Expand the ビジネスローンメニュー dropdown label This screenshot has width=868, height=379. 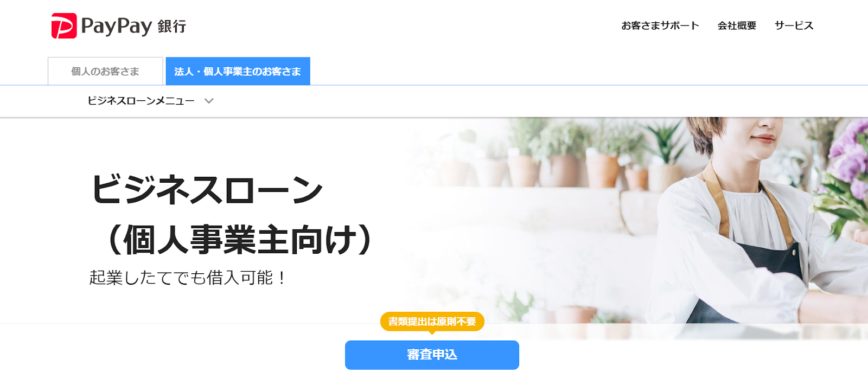pos(141,101)
